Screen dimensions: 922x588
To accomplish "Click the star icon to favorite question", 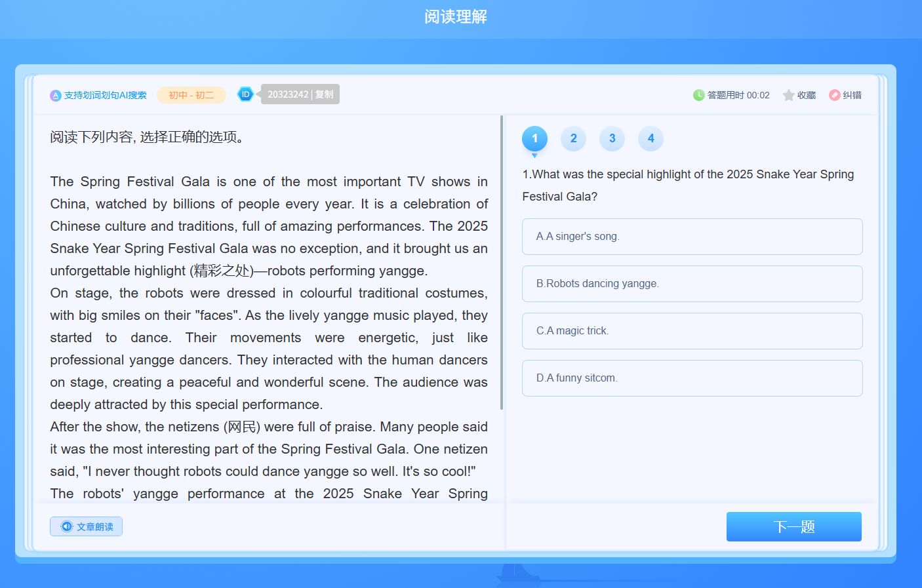I will pyautogui.click(x=788, y=96).
